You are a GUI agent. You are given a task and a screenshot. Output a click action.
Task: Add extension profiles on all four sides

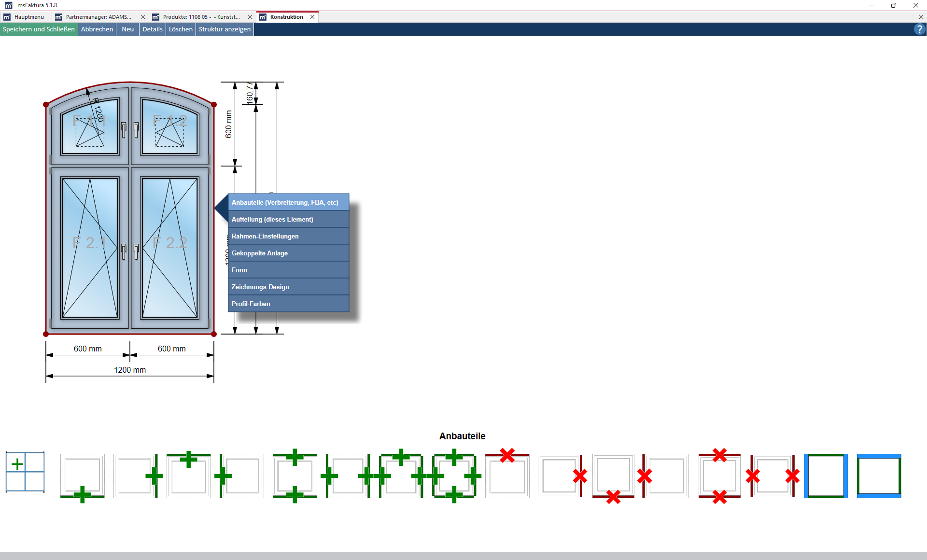click(454, 476)
